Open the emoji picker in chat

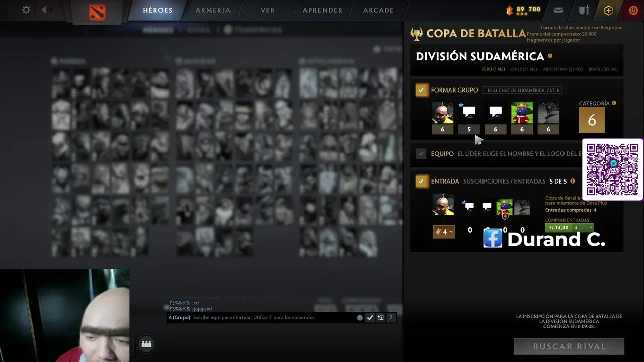point(360,318)
